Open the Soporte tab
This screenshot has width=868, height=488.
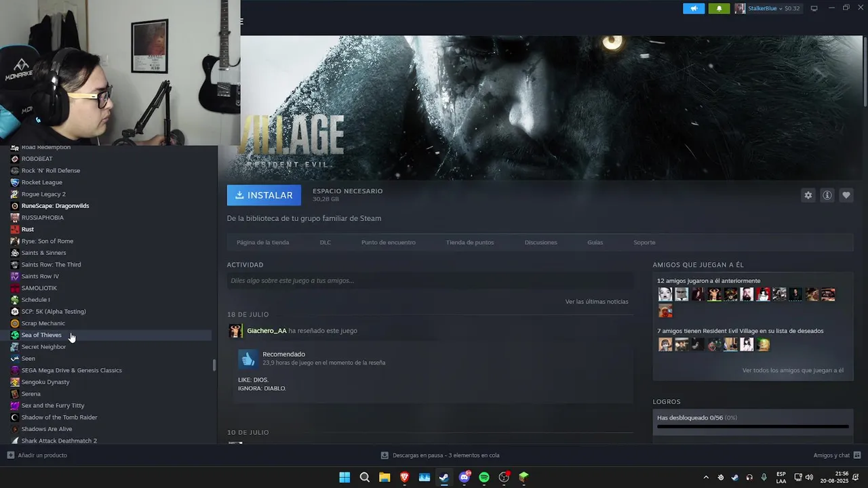click(644, 243)
